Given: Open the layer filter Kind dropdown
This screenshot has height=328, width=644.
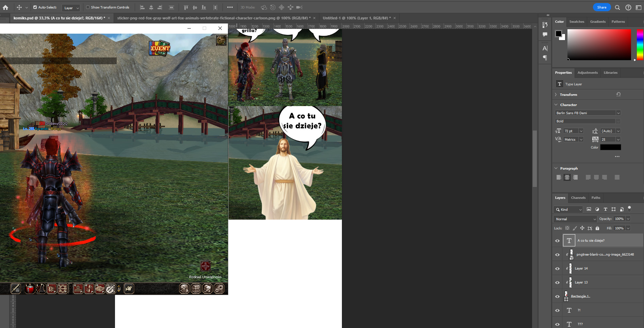Looking at the screenshot, I should (568, 209).
